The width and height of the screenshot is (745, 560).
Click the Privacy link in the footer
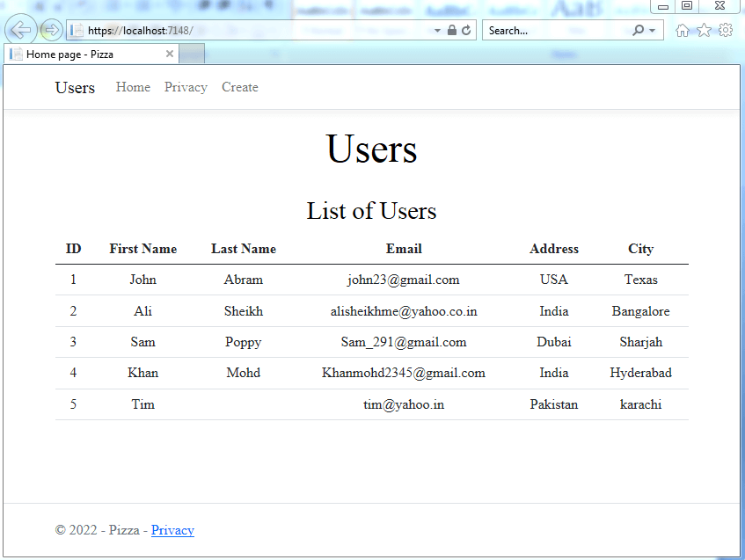coord(172,530)
